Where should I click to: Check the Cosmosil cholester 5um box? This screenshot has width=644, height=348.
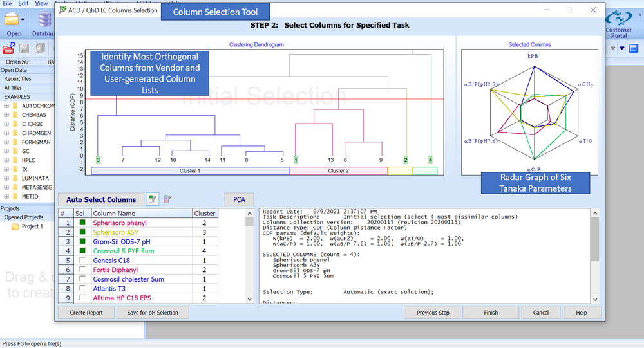82,279
